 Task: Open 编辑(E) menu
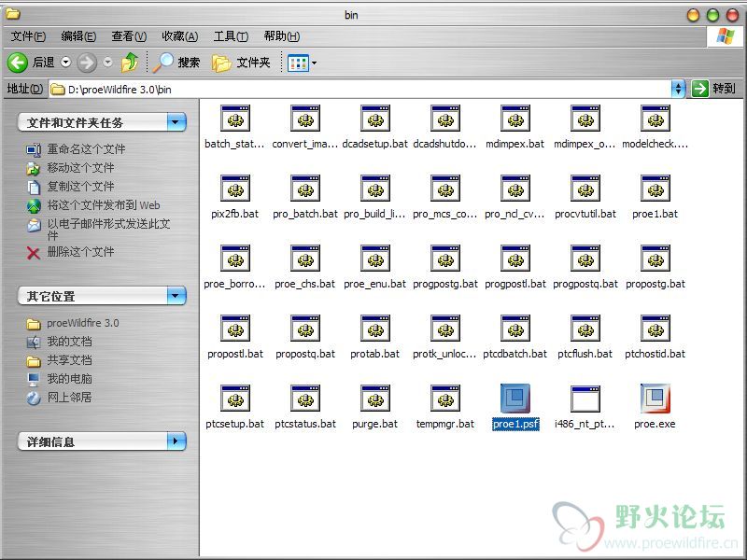coord(78,36)
